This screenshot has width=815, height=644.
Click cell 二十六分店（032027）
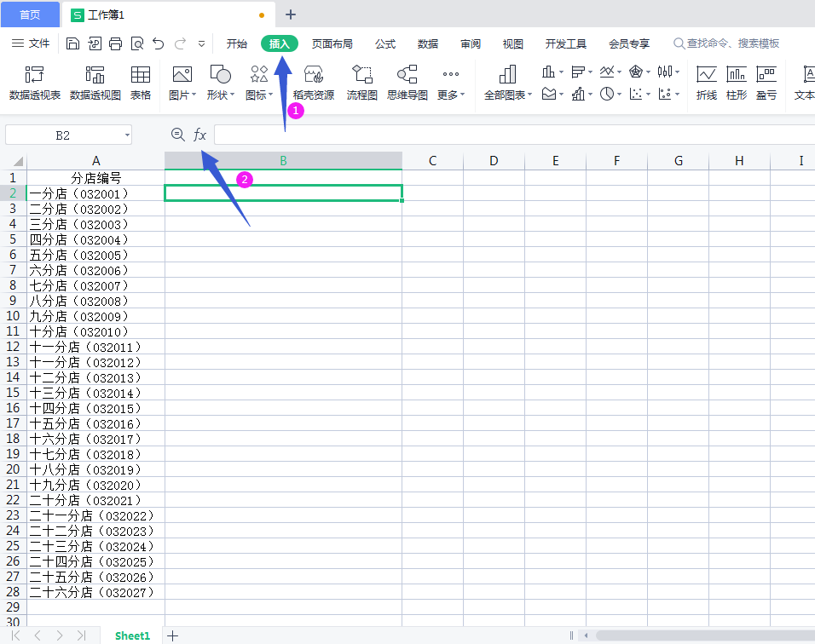click(x=95, y=592)
